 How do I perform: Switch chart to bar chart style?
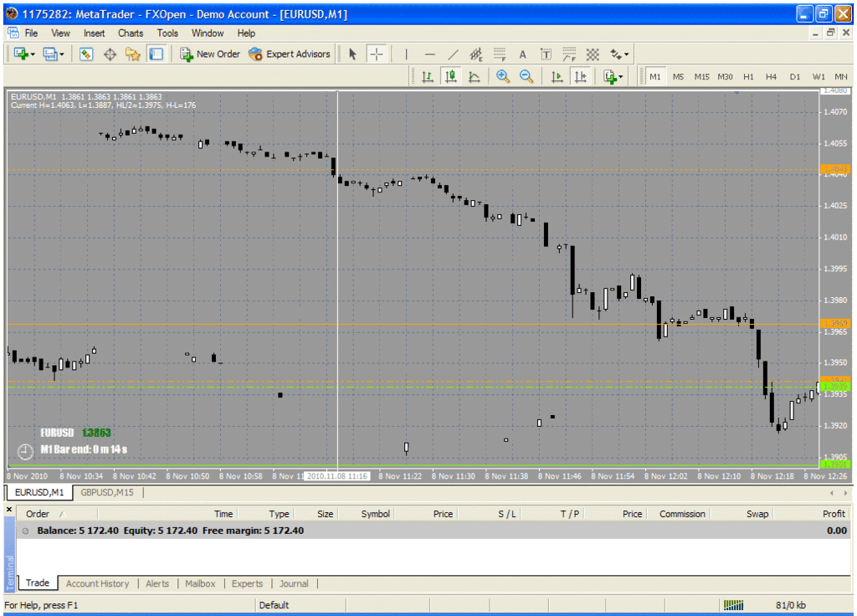point(428,77)
